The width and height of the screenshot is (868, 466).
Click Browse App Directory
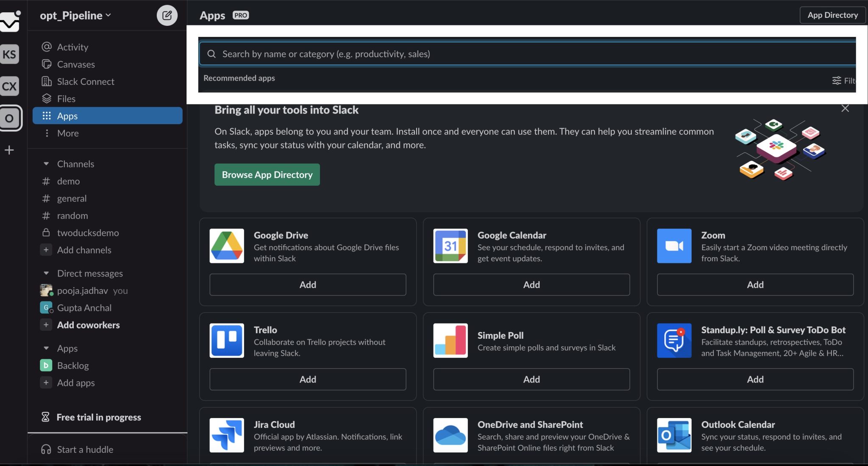coord(267,174)
